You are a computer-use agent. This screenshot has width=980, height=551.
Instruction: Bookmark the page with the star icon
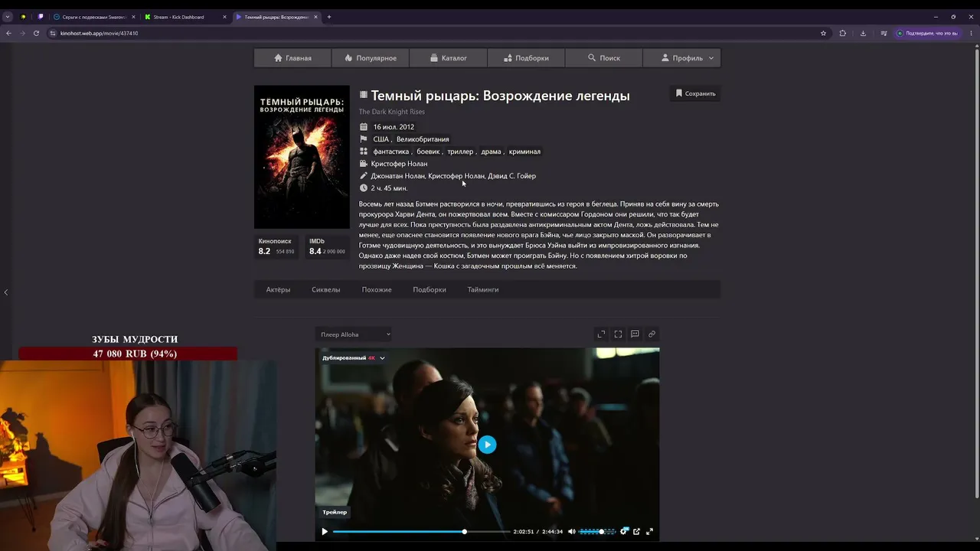[x=823, y=33]
